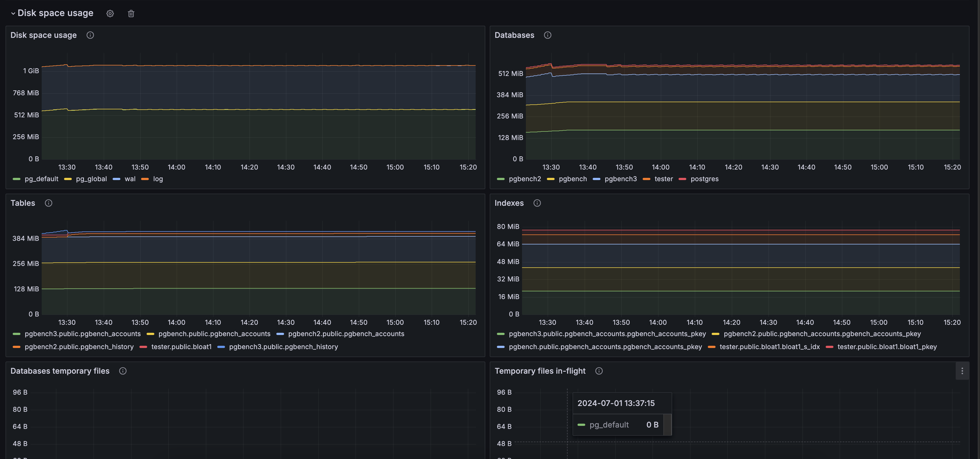The image size is (980, 459).
Task: Toggle pg_default series in Disk space legend
Action: click(x=41, y=179)
